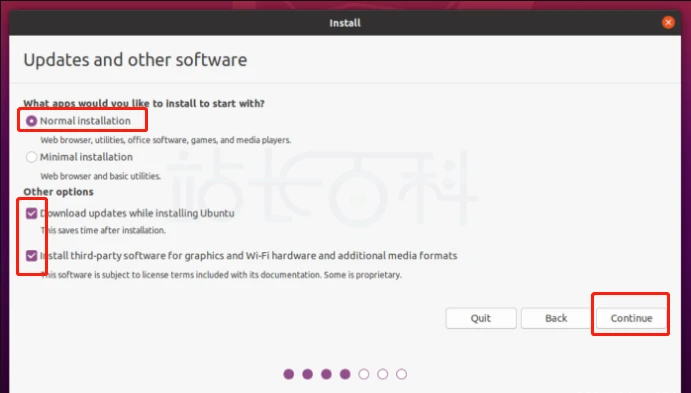Click the license terms description text
691x393 pixels.
[221, 275]
